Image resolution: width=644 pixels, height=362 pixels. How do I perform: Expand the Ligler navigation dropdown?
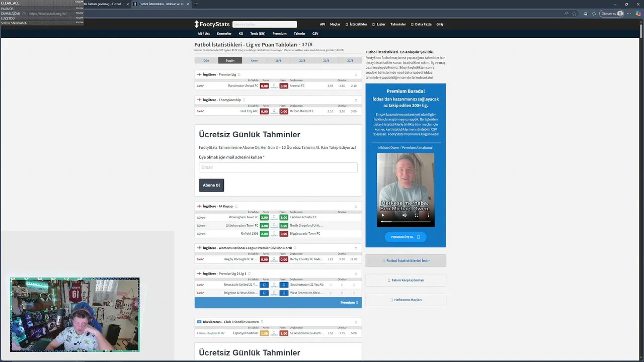379,24
